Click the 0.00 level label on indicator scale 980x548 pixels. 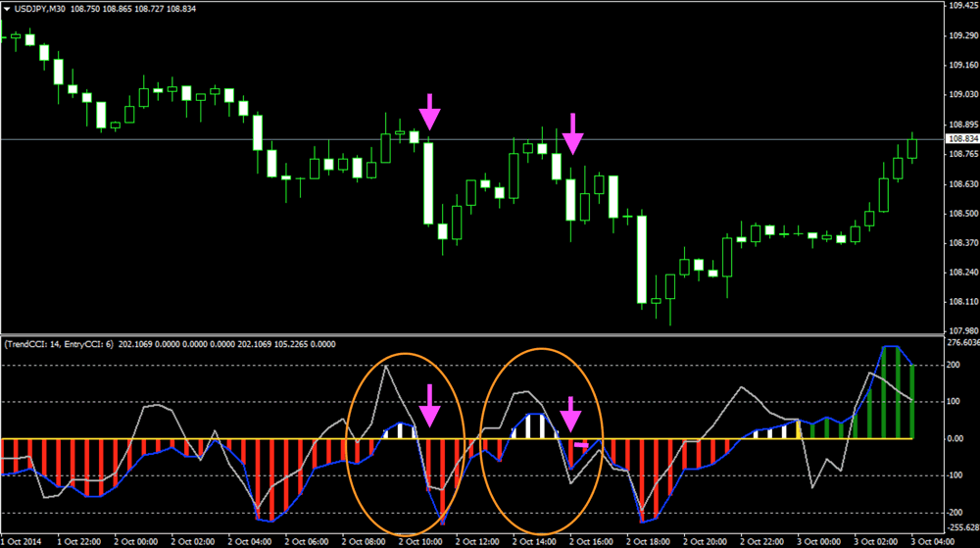[x=955, y=438]
